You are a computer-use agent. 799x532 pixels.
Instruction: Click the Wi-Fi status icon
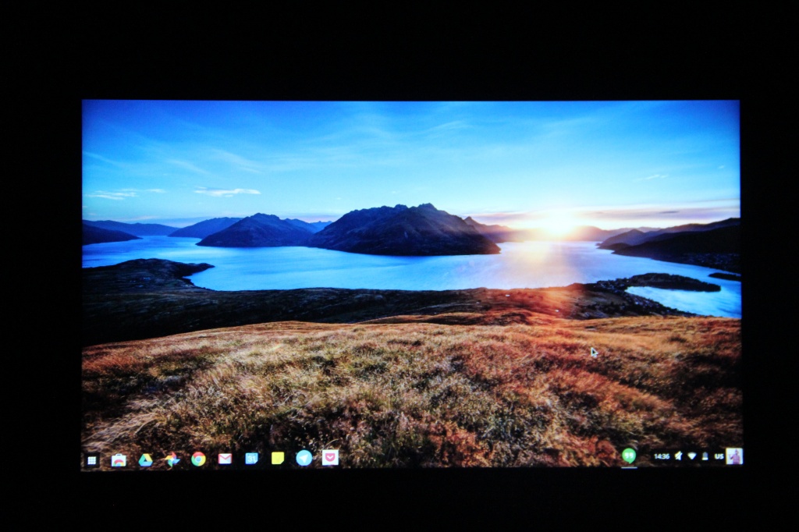click(692, 457)
